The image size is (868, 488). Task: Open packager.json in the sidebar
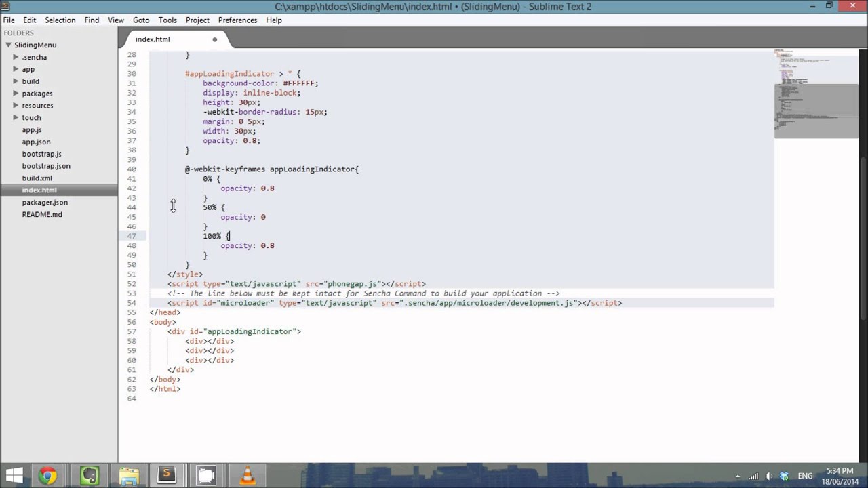(45, 202)
